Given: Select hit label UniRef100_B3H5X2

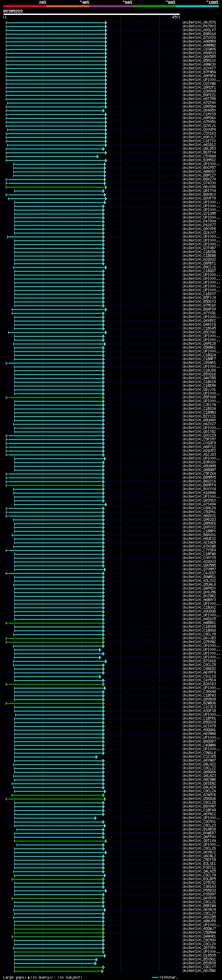Looking at the screenshot, I should click(199, 160).
